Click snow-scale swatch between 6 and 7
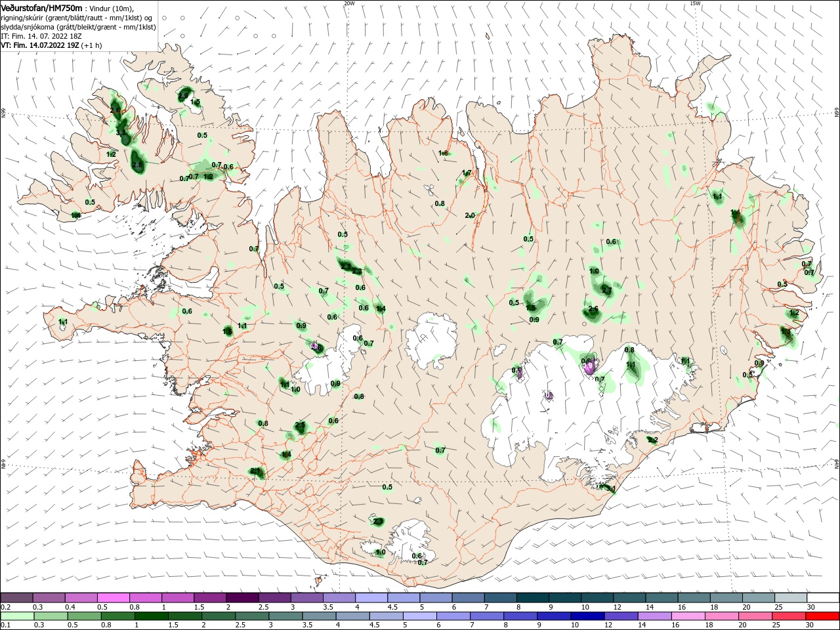Screen dimensions: 840x630 tap(467, 597)
